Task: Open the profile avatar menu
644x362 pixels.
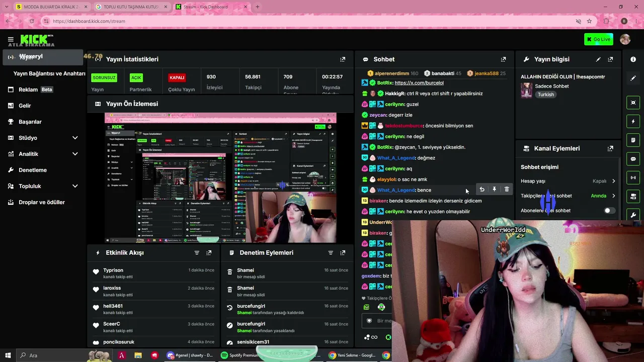Action: [x=625, y=39]
